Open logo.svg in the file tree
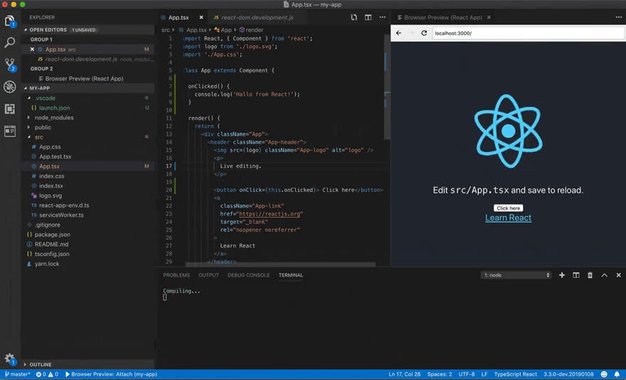The width and height of the screenshot is (626, 380). 50,196
